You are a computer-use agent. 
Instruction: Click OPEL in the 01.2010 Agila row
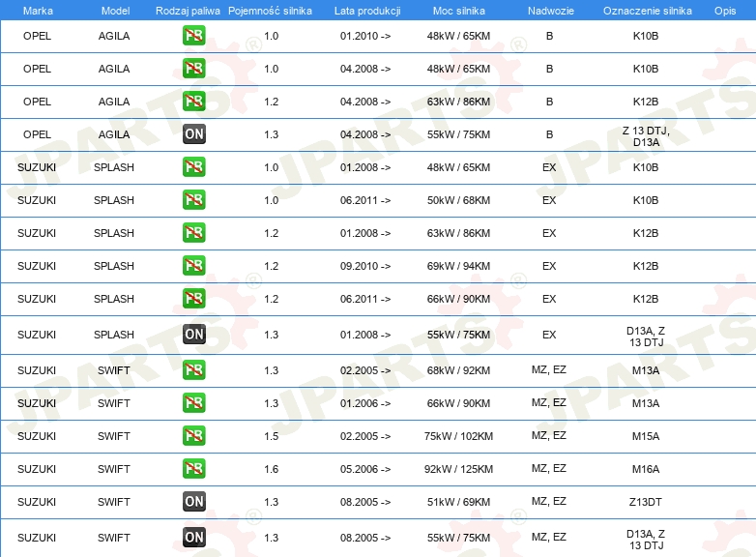[x=37, y=36]
